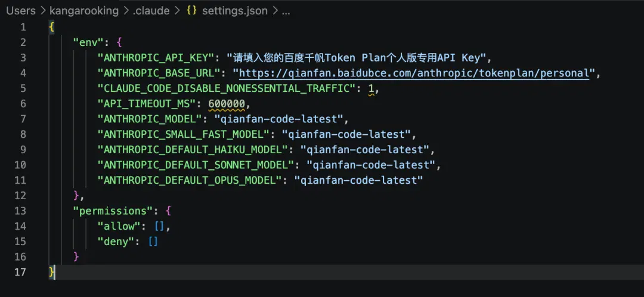Click the Chinese API Key placeholder string
This screenshot has width=644, height=297.
[357, 58]
